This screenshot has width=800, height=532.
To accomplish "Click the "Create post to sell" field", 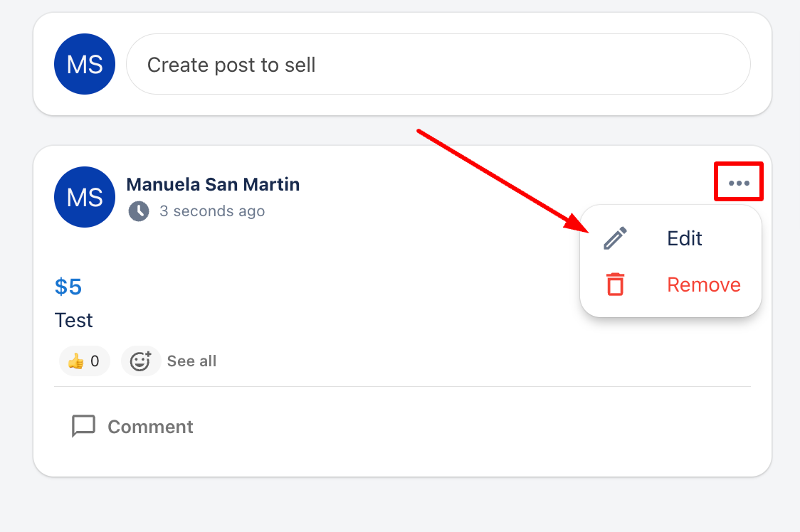I will coord(438,65).
